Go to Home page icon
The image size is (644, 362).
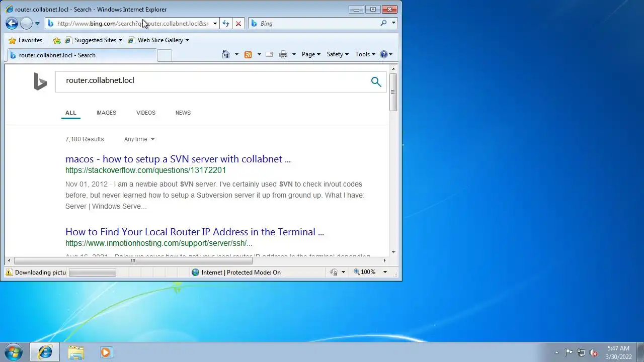226,54
